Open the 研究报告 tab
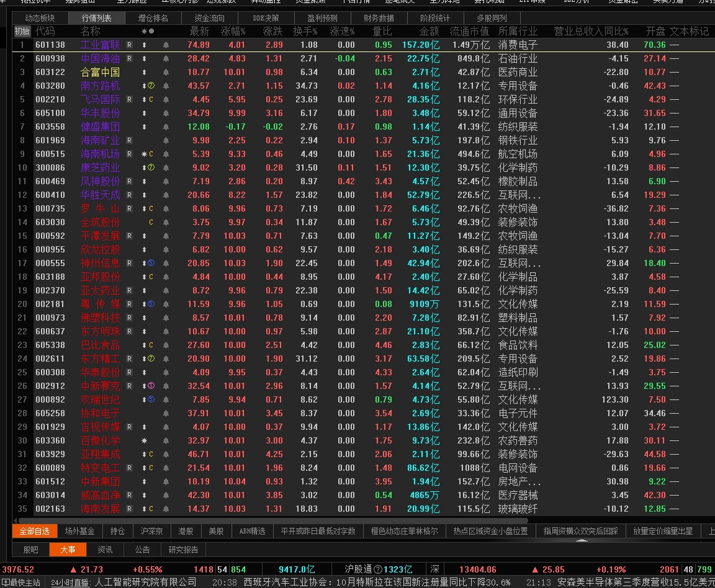The width and height of the screenshot is (715, 588). [x=183, y=550]
